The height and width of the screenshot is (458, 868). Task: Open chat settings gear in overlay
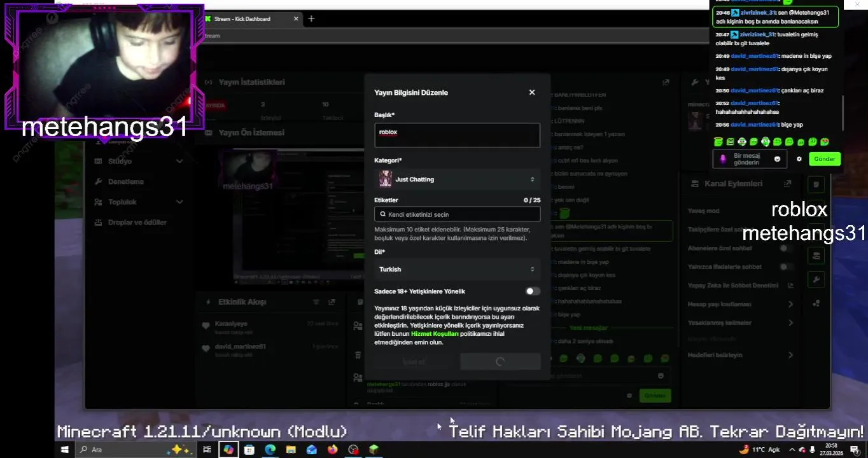click(x=799, y=159)
